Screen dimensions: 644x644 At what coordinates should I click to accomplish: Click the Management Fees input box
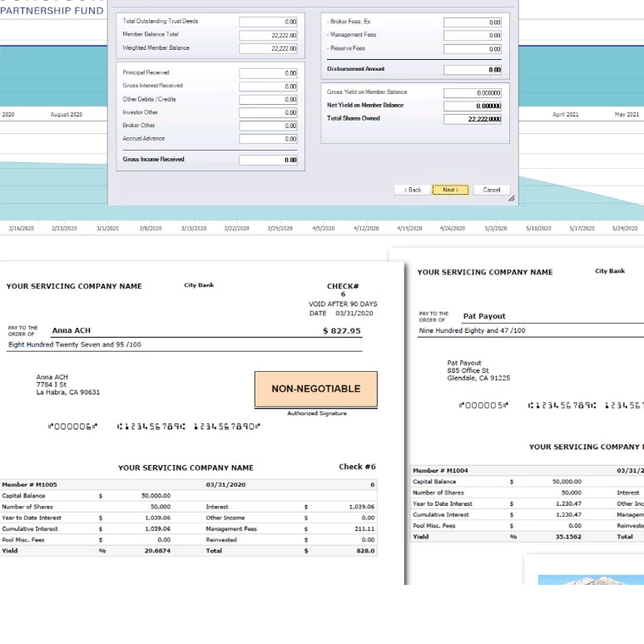coord(473,35)
